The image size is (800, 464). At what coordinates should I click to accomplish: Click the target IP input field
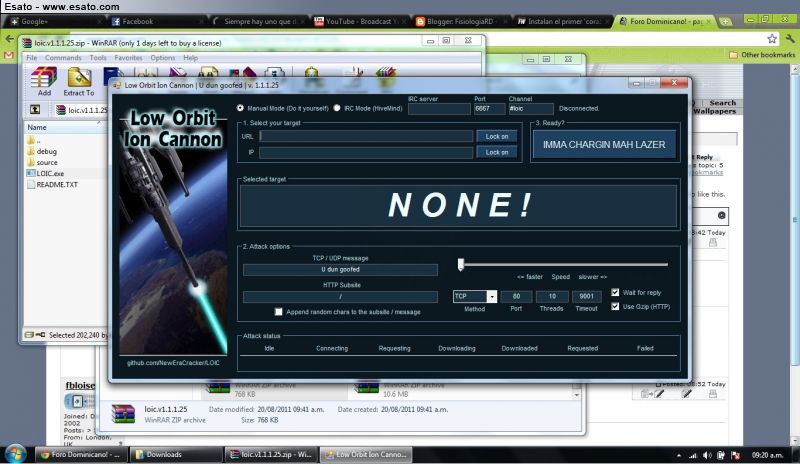366,152
